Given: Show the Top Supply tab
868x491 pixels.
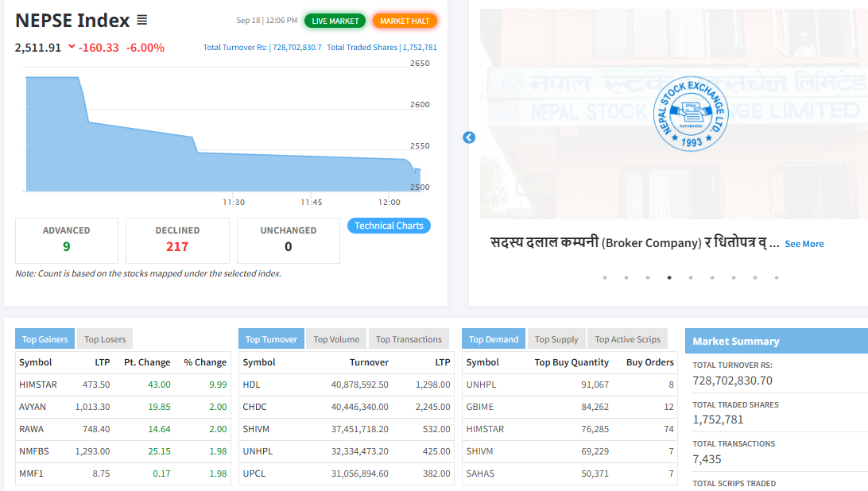Looking at the screenshot, I should click(x=556, y=339).
